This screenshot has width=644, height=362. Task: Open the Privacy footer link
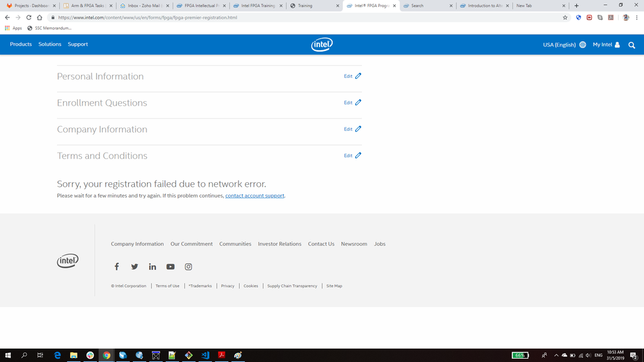point(228,286)
